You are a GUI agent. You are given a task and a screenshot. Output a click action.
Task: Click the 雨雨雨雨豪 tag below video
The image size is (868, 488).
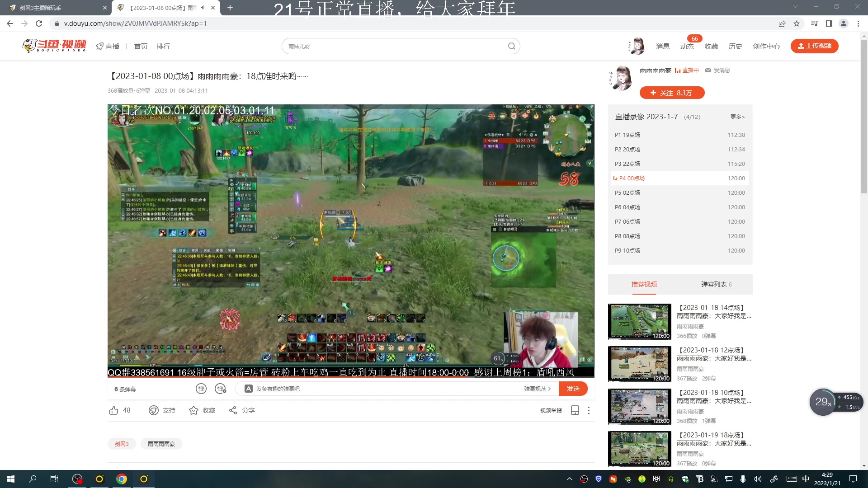coord(161,444)
